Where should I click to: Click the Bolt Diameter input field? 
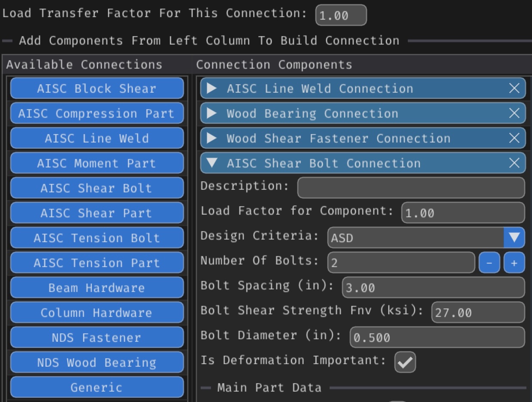coord(437,337)
